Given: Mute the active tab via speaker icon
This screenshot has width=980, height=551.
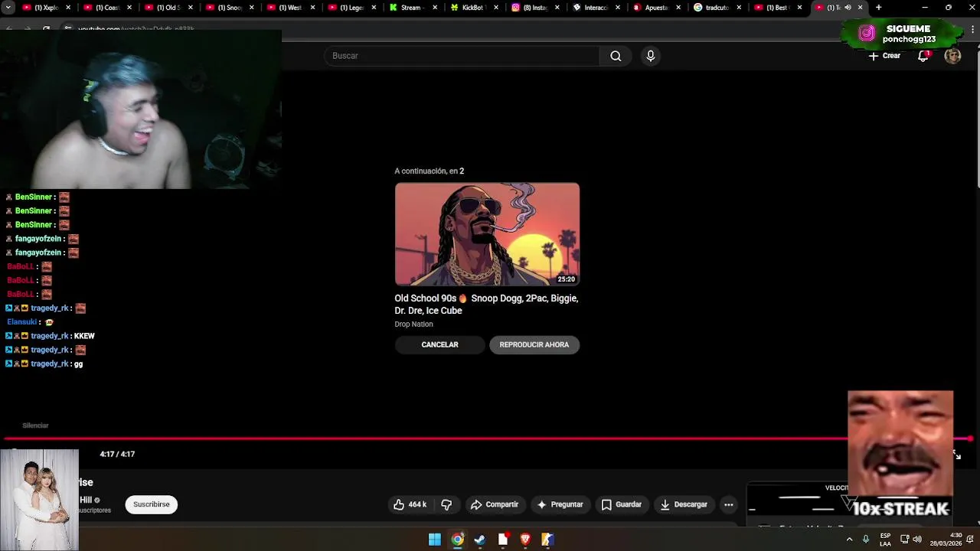Looking at the screenshot, I should click(848, 8).
